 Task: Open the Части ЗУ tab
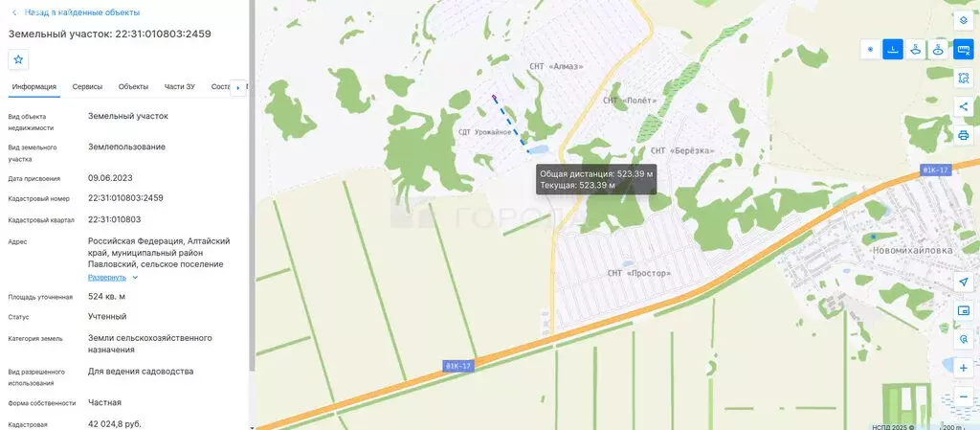(180, 87)
